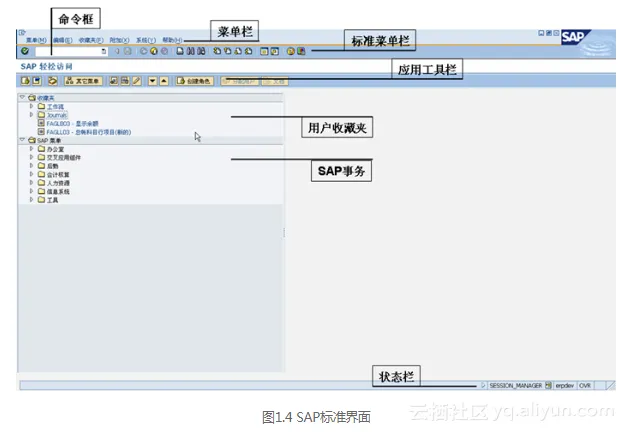The width and height of the screenshot is (625, 432).
Task: Expand the 办公室 folder
Action: [x=31, y=149]
